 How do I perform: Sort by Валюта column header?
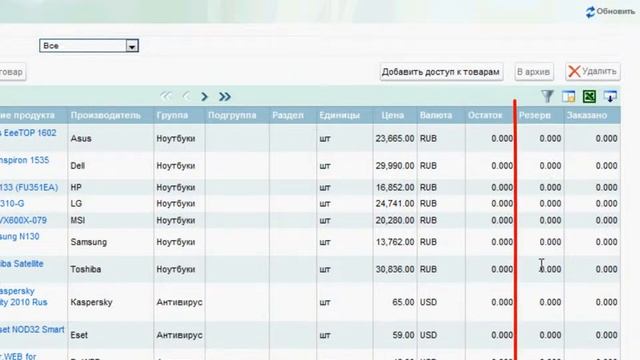pyautogui.click(x=436, y=116)
